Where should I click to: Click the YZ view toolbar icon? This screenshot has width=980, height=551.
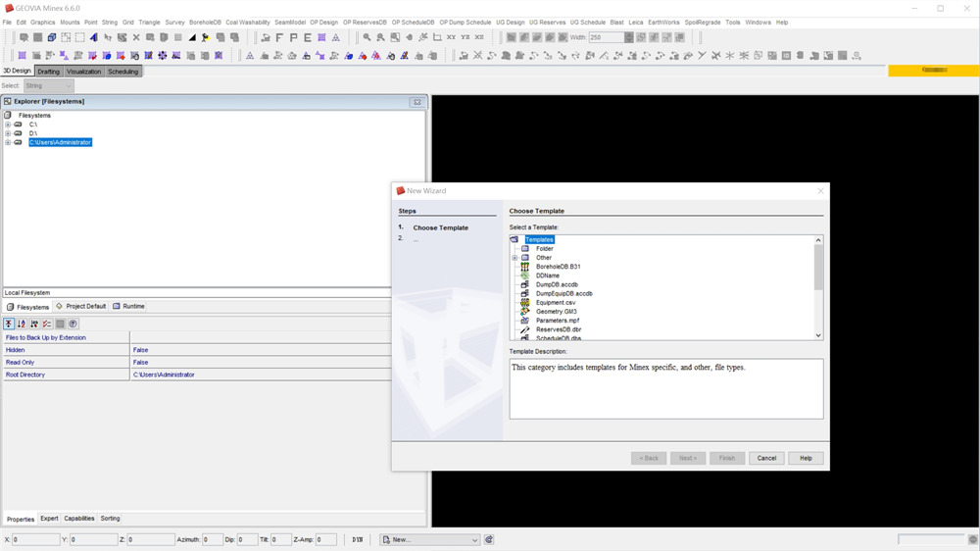(465, 37)
